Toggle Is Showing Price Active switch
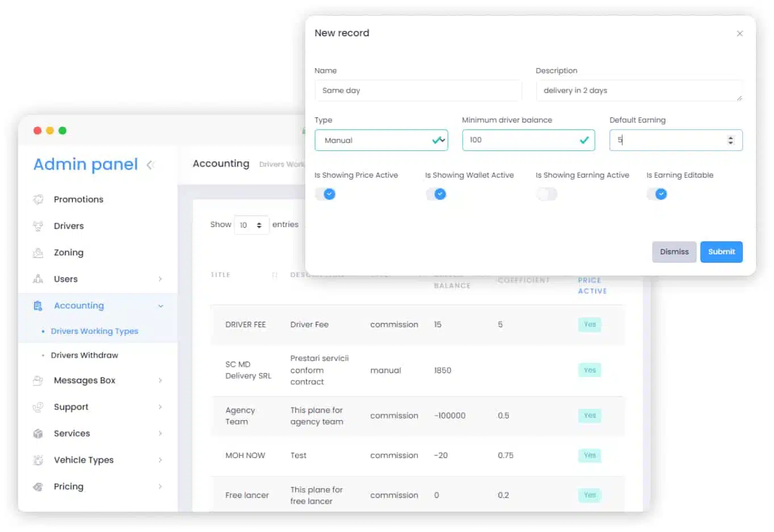The width and height of the screenshot is (774, 532). tap(325, 194)
